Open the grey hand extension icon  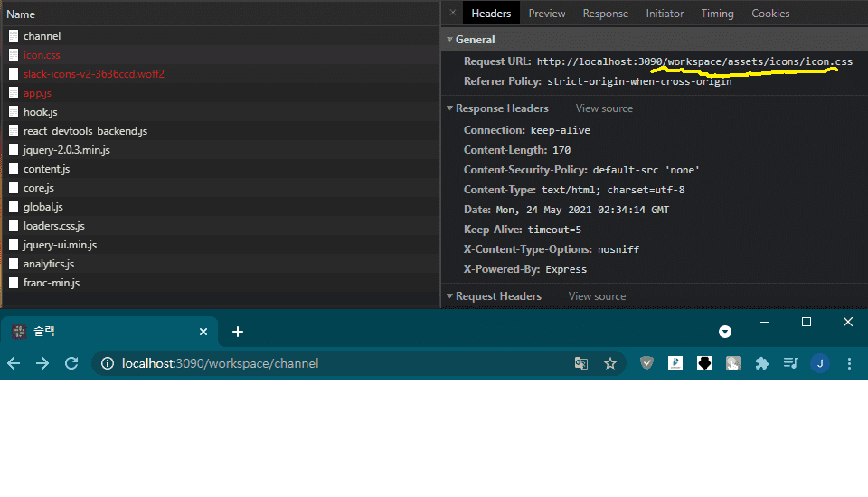pos(733,363)
